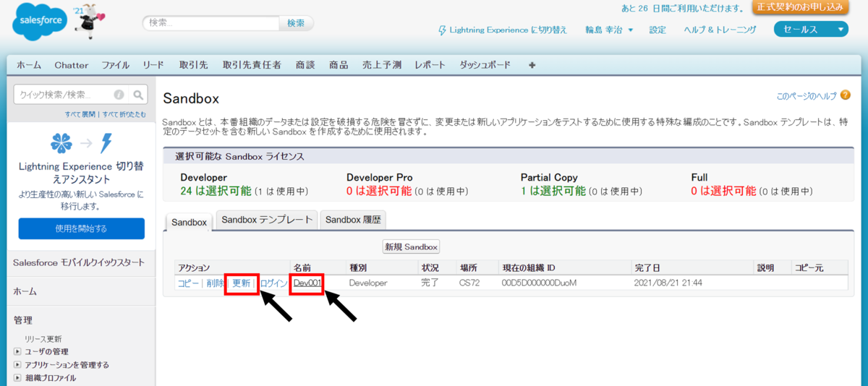Expand アプリケーションを管理する tree node

[x=17, y=365]
